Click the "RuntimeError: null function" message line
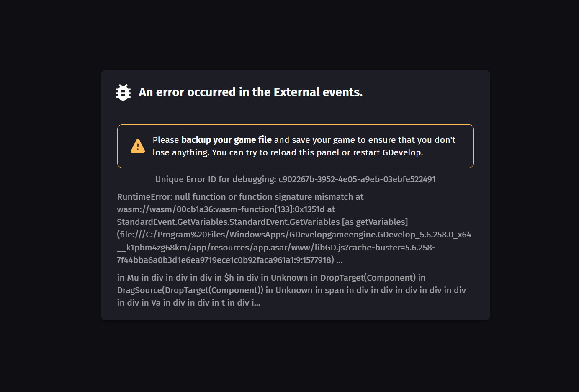The height and width of the screenshot is (392, 579). [240, 197]
